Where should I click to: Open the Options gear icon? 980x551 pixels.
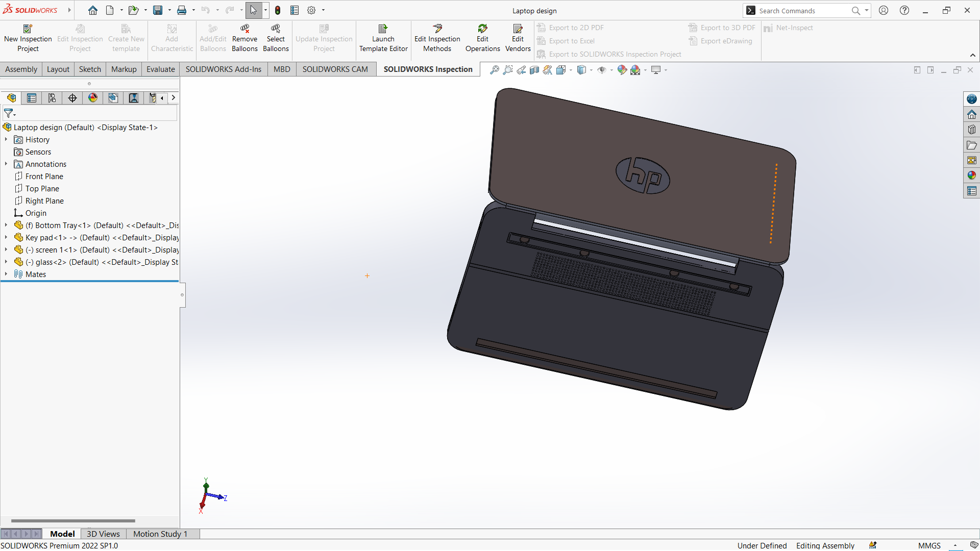311,10
